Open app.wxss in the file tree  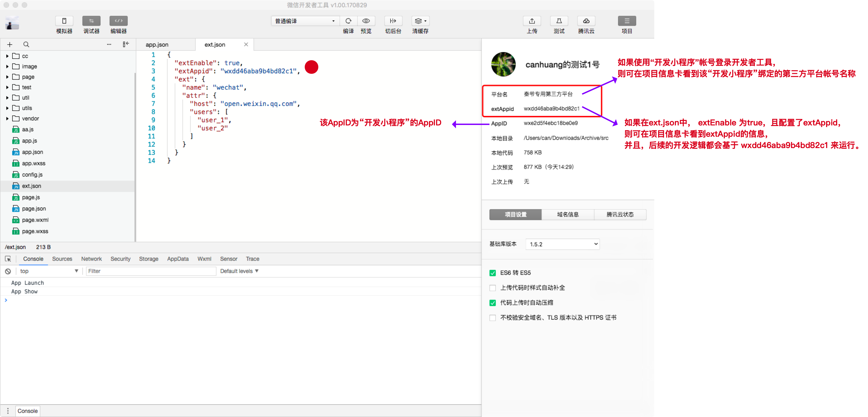33,163
